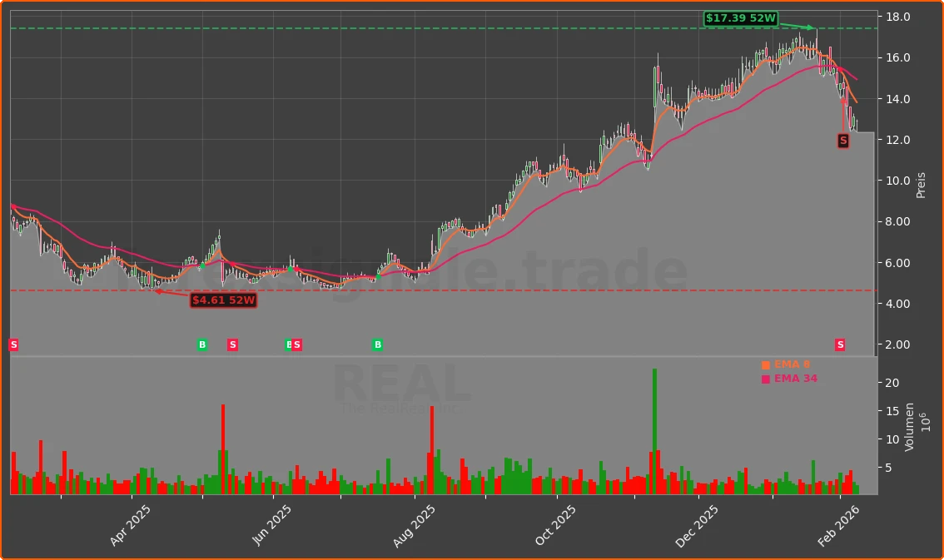This screenshot has width=944, height=560.
Task: Click the leftmost red S sell marker
Action: [13, 344]
